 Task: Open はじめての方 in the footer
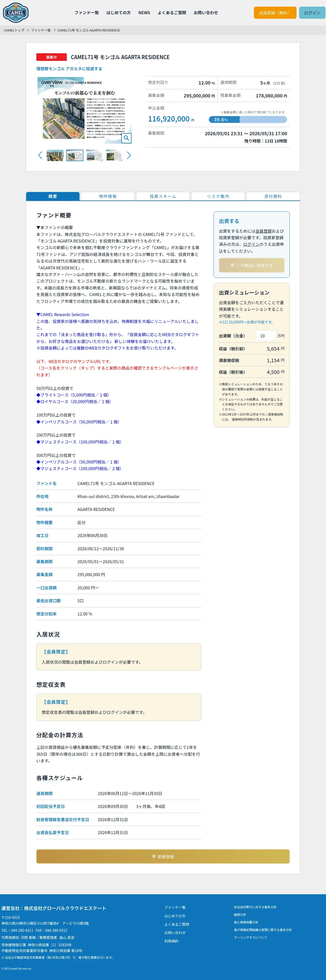tap(175, 916)
